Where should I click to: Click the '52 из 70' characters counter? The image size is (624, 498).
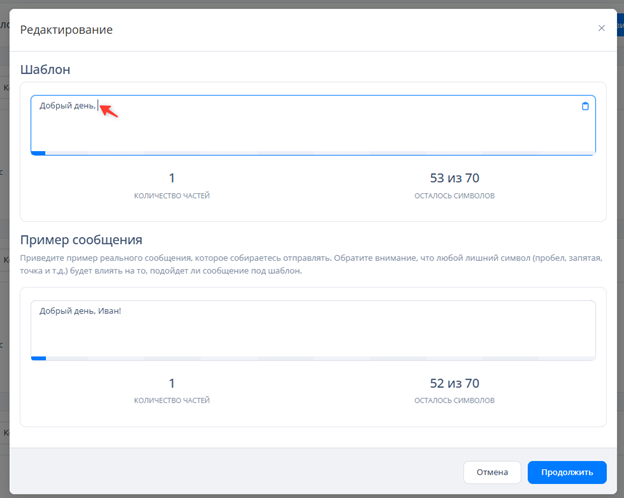(x=454, y=383)
